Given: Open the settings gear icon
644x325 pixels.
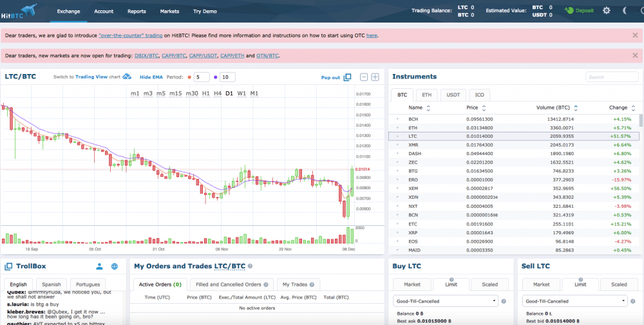Looking at the screenshot, I should tap(607, 11).
